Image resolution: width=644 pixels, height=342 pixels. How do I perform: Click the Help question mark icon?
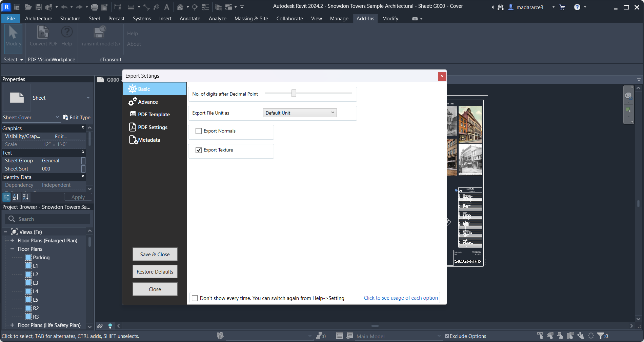tap(577, 7)
